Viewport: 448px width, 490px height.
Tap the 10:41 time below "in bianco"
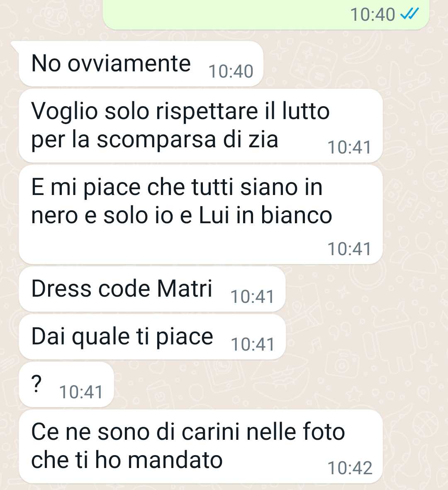pyautogui.click(x=349, y=249)
